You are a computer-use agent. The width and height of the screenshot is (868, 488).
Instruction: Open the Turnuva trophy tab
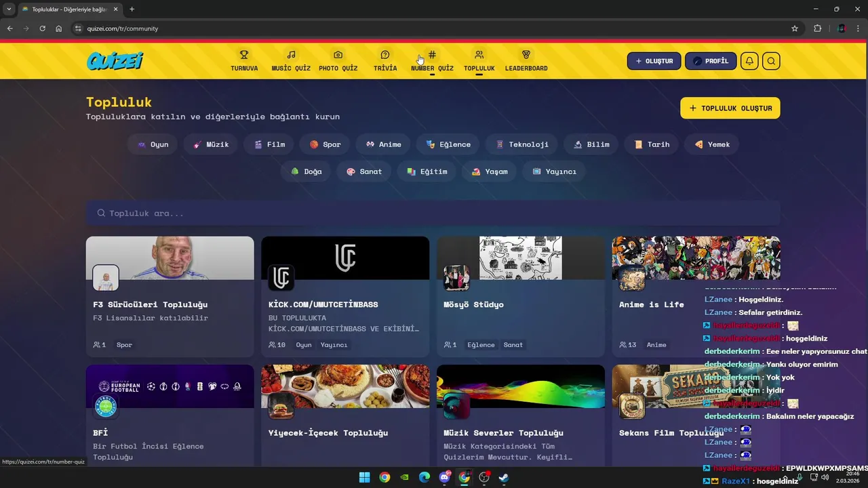[244, 61]
